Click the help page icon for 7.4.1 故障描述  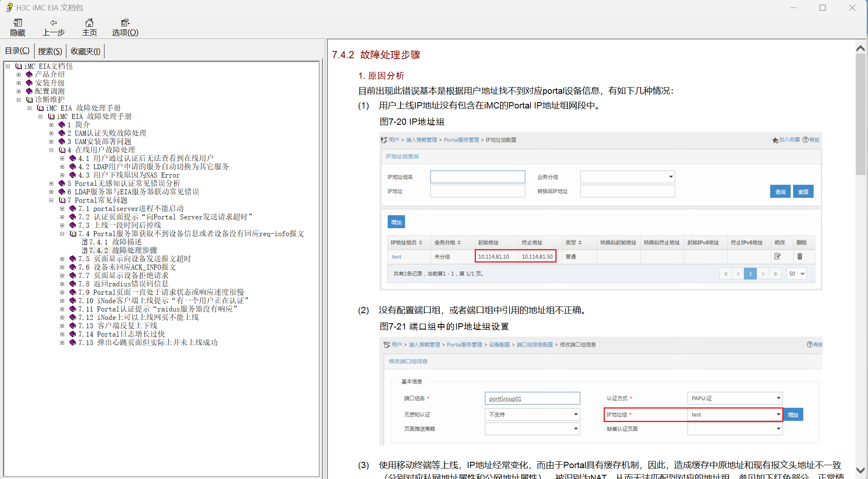(x=85, y=242)
